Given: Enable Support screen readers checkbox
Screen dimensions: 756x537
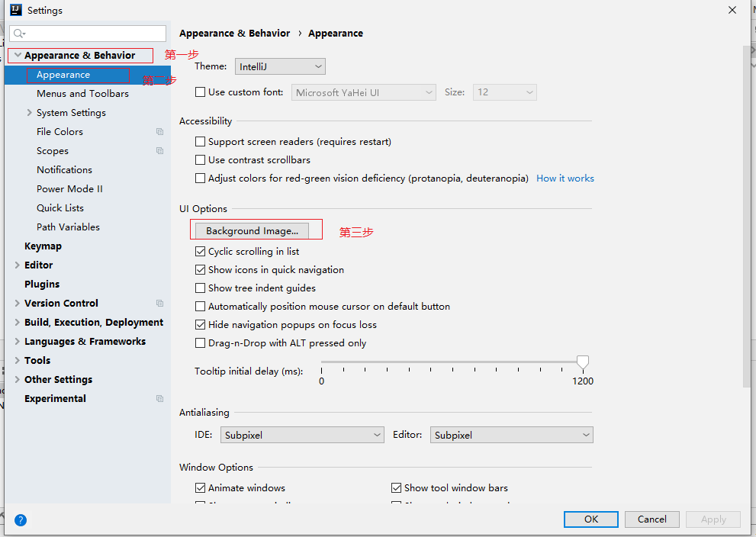Looking at the screenshot, I should (200, 142).
